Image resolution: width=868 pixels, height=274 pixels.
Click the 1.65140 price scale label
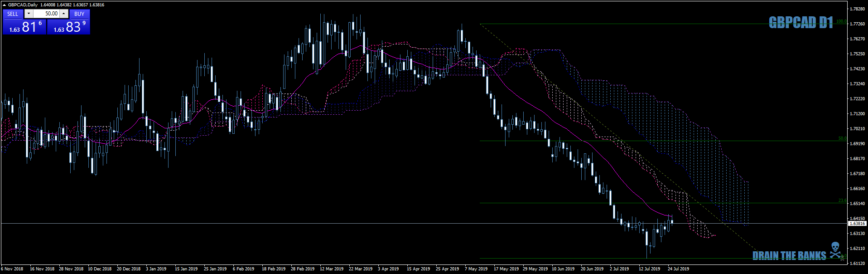857,204
